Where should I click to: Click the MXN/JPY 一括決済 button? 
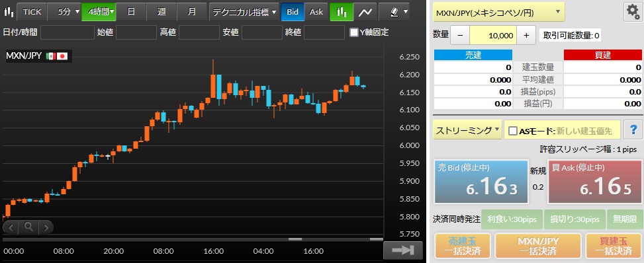538,246
